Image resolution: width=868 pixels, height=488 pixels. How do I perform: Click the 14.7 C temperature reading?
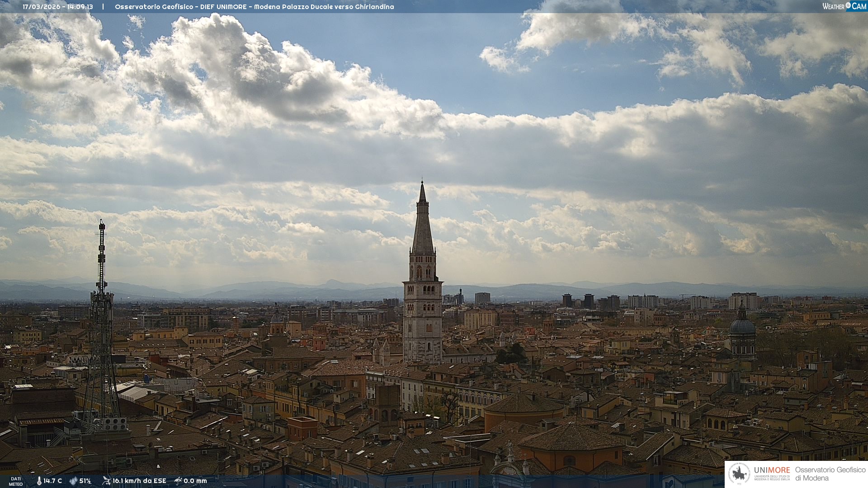tap(53, 481)
